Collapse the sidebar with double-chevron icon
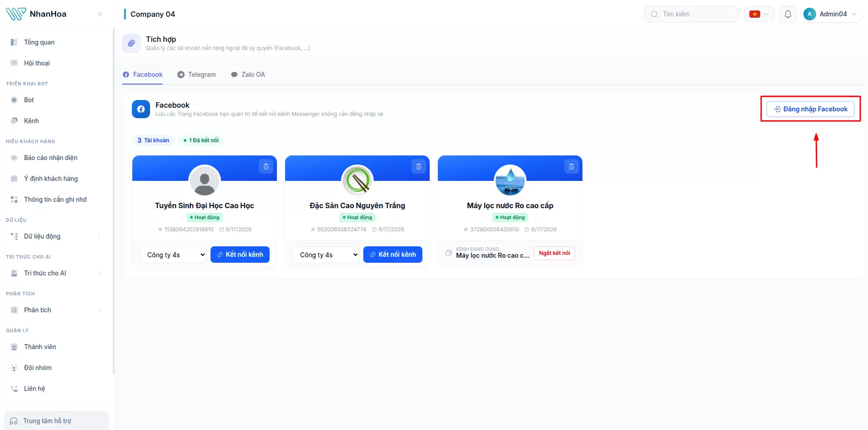This screenshot has width=868, height=430. [x=100, y=14]
